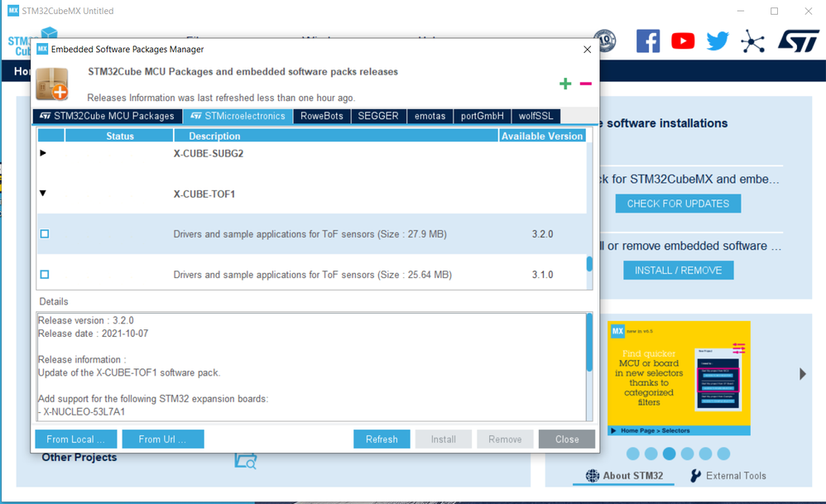Check the box for ToF version 3.1.0
Image resolution: width=826 pixels, height=504 pixels.
[x=45, y=275]
